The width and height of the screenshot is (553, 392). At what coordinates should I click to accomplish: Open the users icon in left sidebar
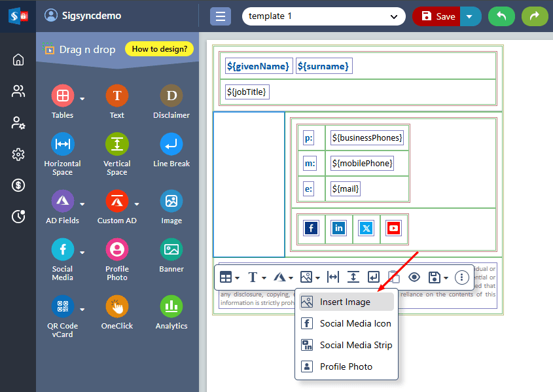tap(18, 91)
